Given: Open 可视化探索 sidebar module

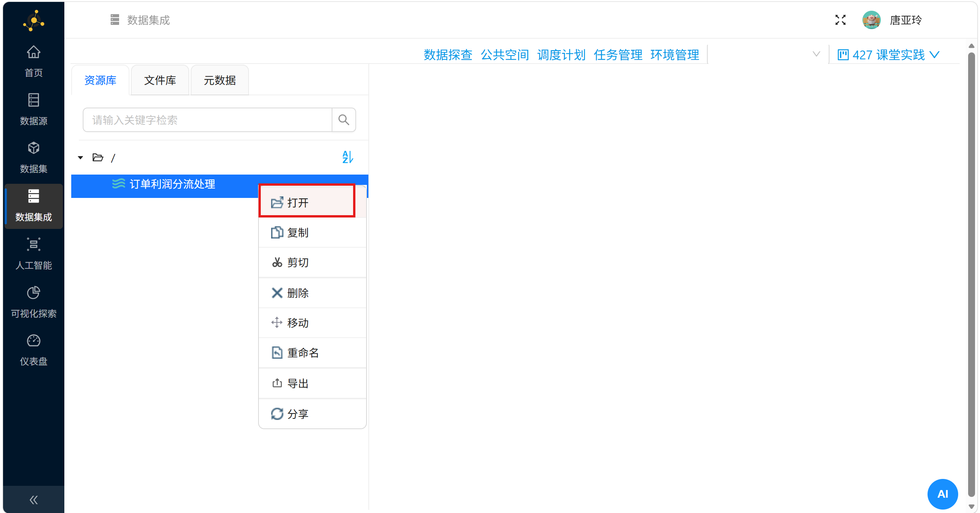Looking at the screenshot, I should (33, 302).
